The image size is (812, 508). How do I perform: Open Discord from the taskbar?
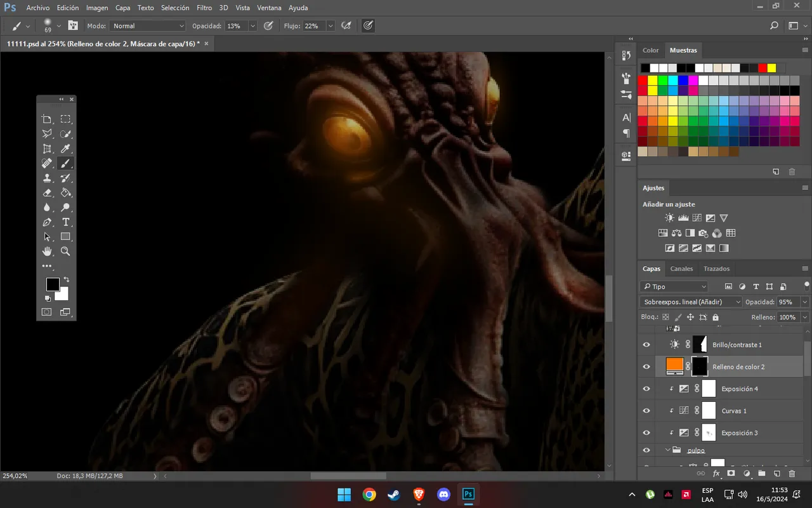point(443,494)
